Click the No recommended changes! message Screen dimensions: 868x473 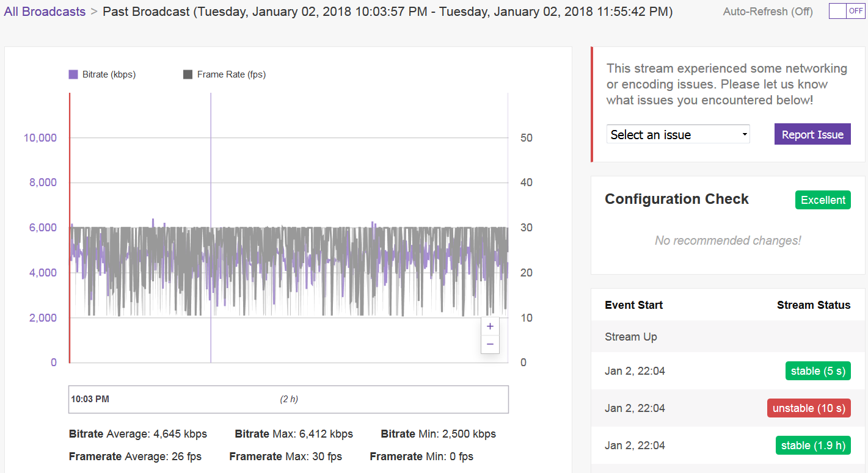tap(728, 240)
